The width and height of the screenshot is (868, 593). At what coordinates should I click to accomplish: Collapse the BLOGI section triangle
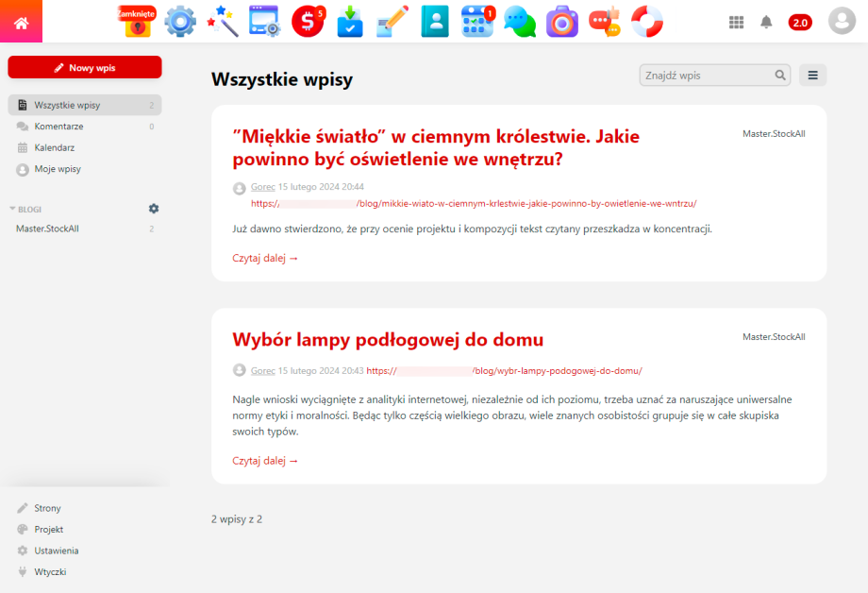[12, 209]
